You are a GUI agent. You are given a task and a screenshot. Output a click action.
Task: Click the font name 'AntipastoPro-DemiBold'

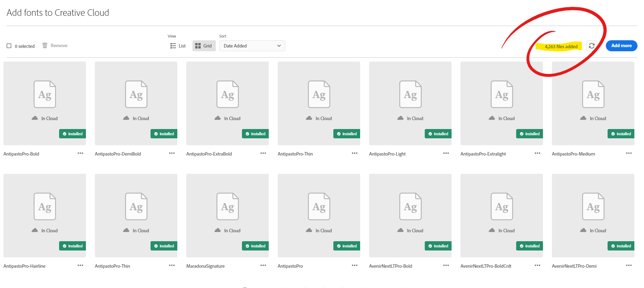coord(118,154)
